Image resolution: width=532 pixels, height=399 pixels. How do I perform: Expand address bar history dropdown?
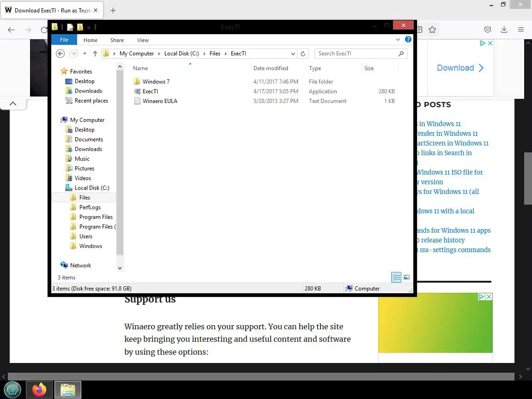[292, 54]
